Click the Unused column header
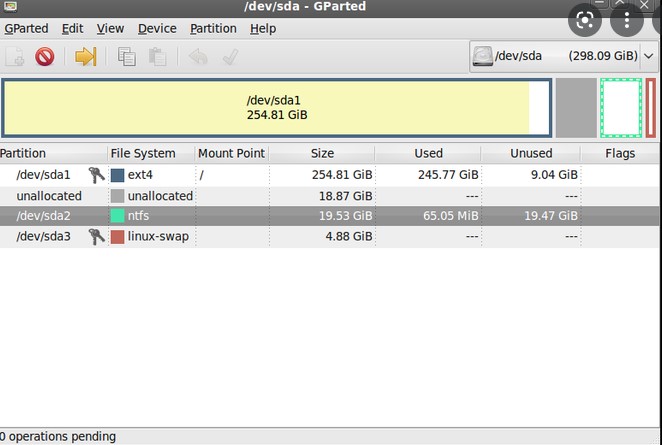This screenshot has width=662, height=445. click(531, 153)
